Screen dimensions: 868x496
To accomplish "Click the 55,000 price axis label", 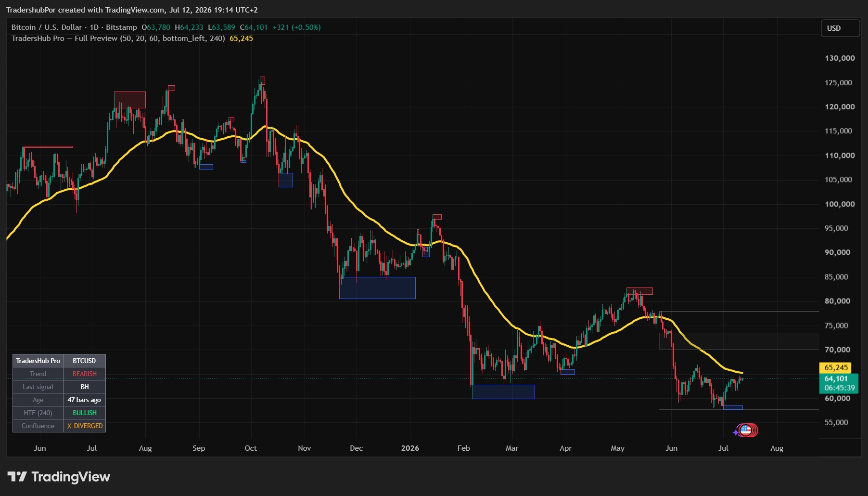I will 836,422.
